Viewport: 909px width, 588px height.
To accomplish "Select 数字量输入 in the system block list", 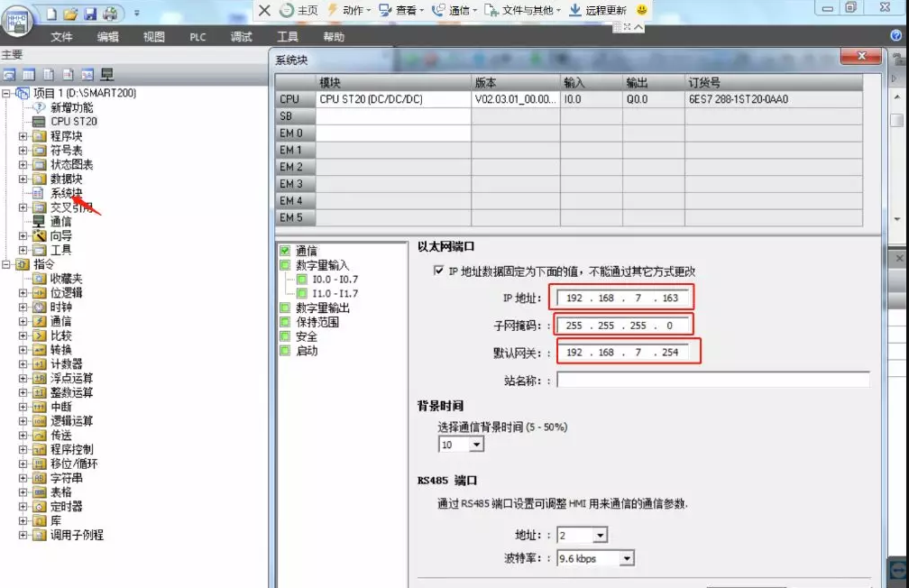I will tap(322, 265).
